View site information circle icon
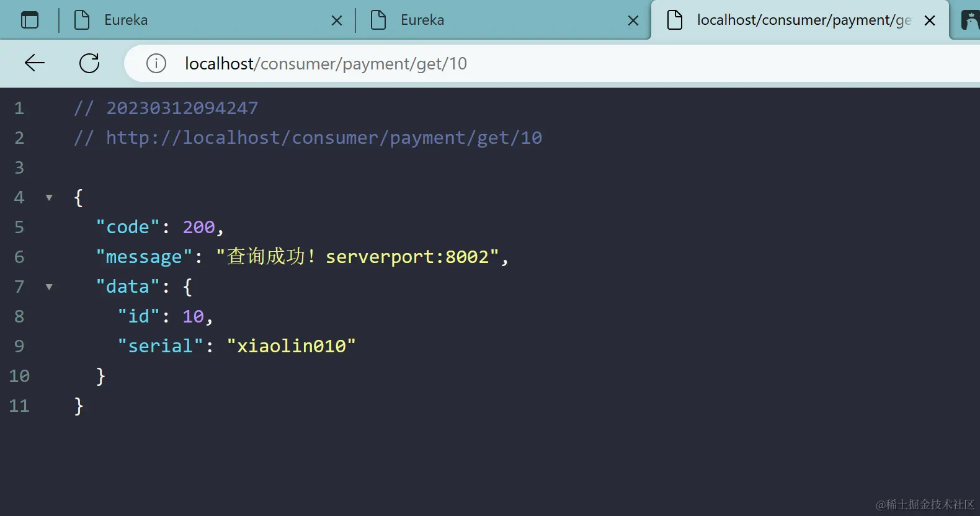 tap(156, 63)
